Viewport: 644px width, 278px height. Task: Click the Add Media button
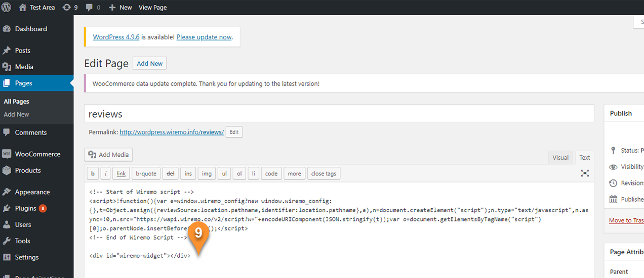point(108,155)
